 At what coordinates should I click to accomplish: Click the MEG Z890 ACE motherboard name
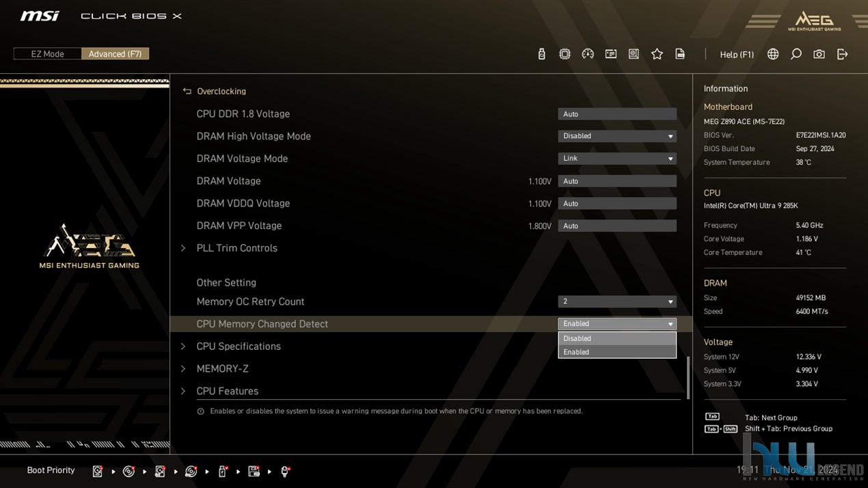point(744,122)
